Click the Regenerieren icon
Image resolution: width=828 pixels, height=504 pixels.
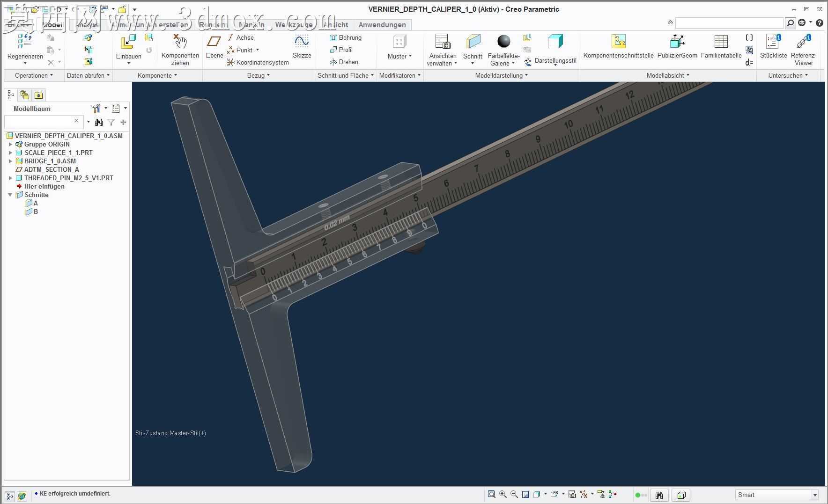pyautogui.click(x=25, y=41)
